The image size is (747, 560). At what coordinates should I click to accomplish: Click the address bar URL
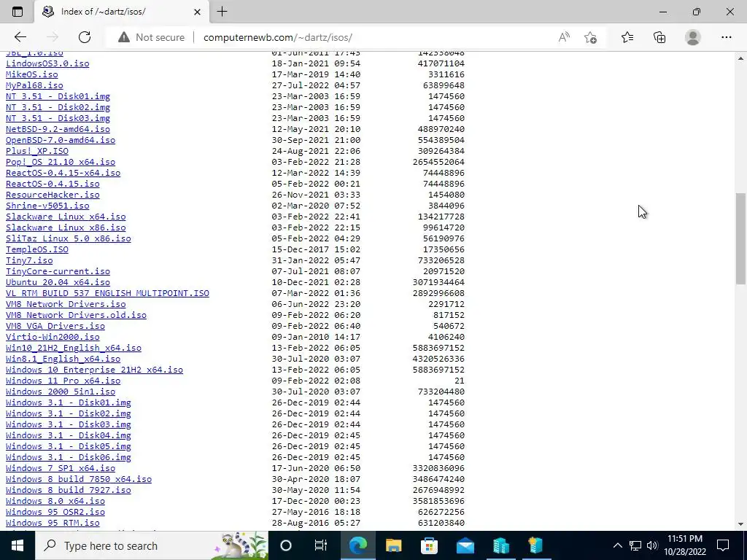click(278, 37)
